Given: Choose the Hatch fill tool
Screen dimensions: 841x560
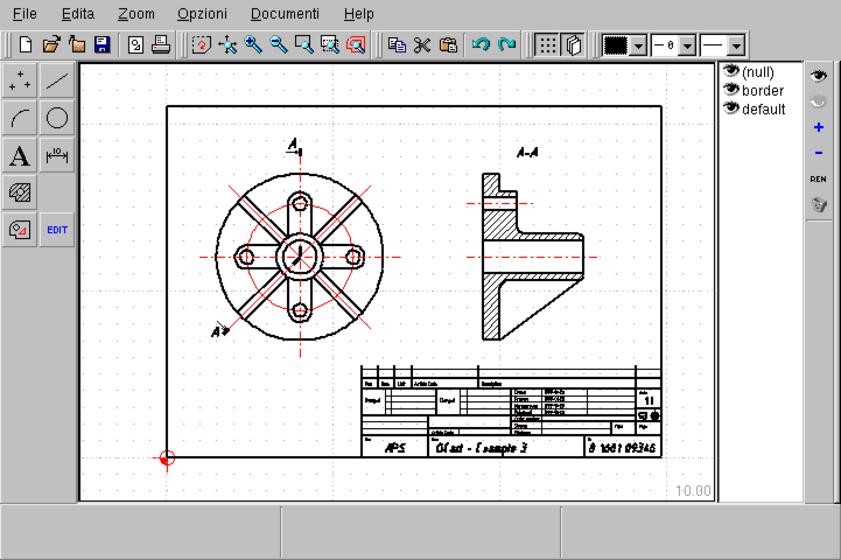Looking at the screenshot, I should (20, 192).
